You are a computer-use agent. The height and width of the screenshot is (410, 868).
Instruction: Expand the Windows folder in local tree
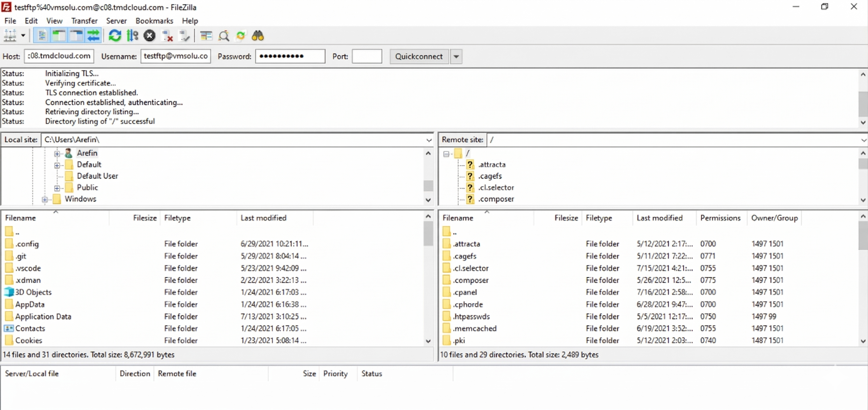pos(45,199)
